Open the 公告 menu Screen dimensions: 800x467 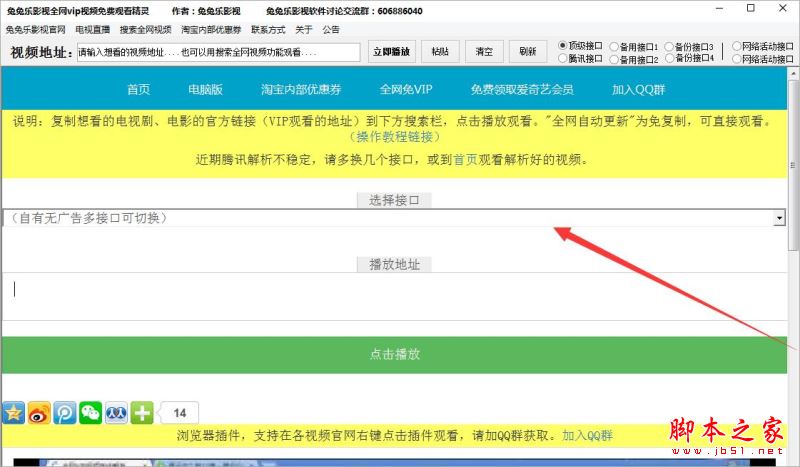(331, 30)
